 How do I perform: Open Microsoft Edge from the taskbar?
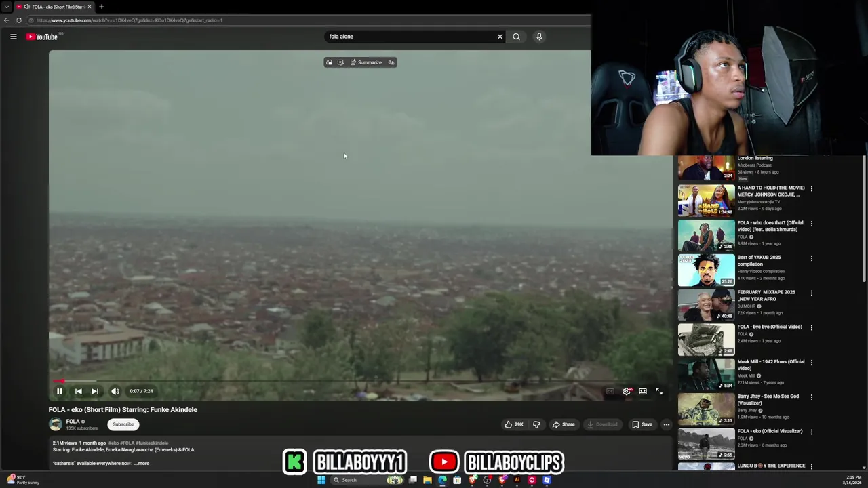[x=442, y=480]
